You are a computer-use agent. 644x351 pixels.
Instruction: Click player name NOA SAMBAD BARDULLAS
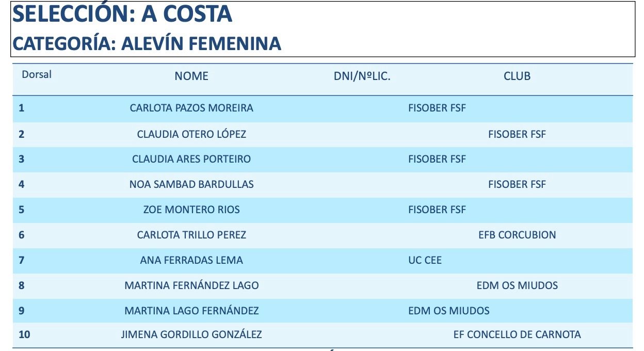tap(191, 184)
